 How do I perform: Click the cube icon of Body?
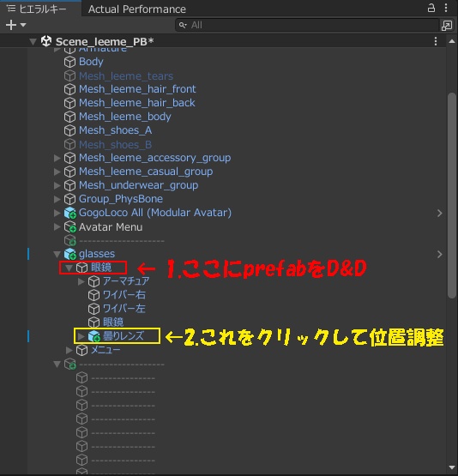(x=69, y=63)
